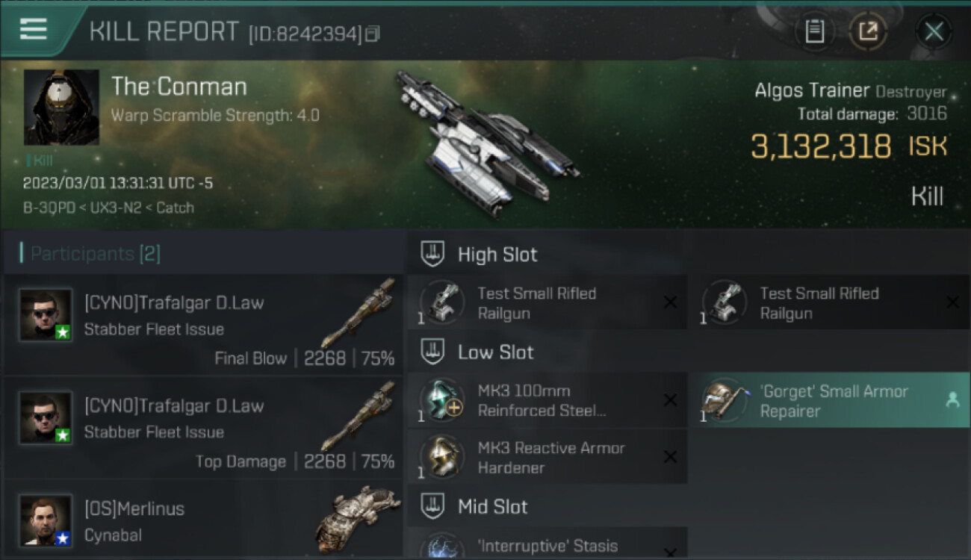Image resolution: width=971 pixels, height=560 pixels.
Task: Open the hamburger menu in top left
Action: 34,29
